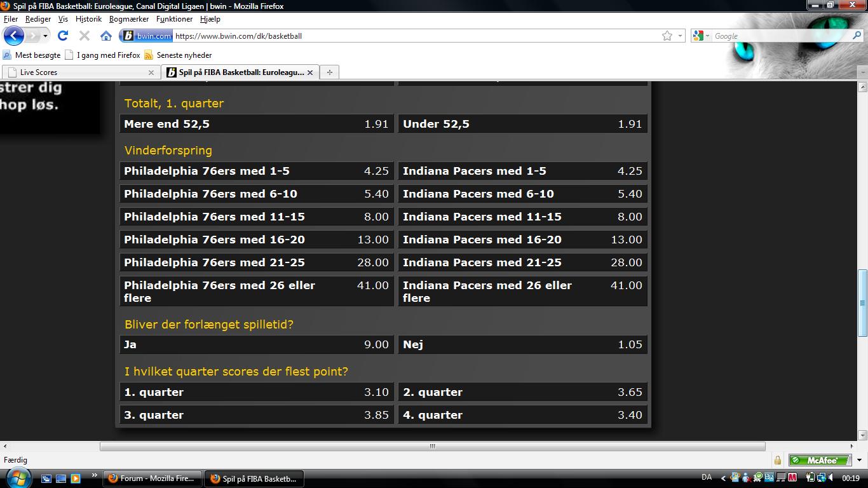Open the Mest besøgte bookmarks folder
The width and height of the screenshot is (868, 488).
tap(32, 55)
